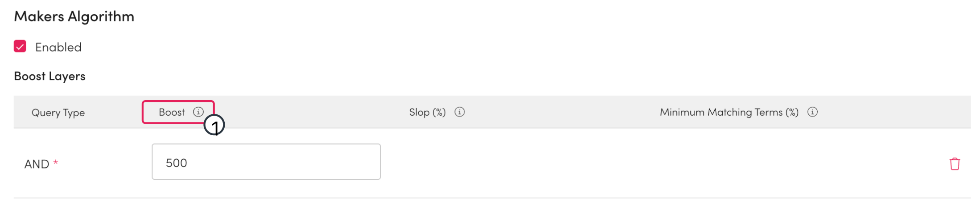Click the Slop (%) info icon
This screenshot has height=202, width=980.
click(x=459, y=112)
